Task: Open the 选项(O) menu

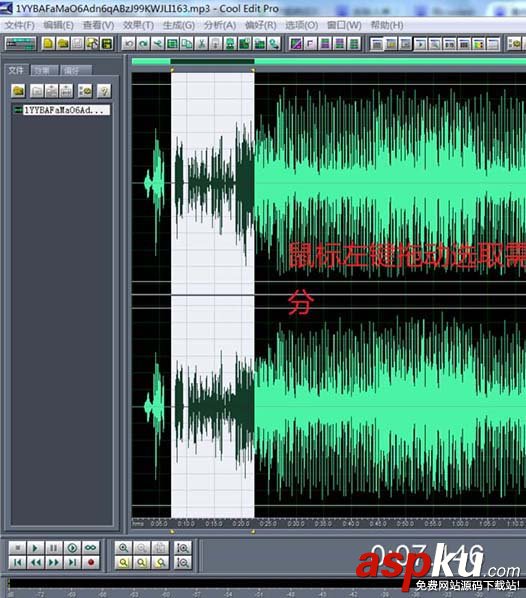Action: [301, 26]
